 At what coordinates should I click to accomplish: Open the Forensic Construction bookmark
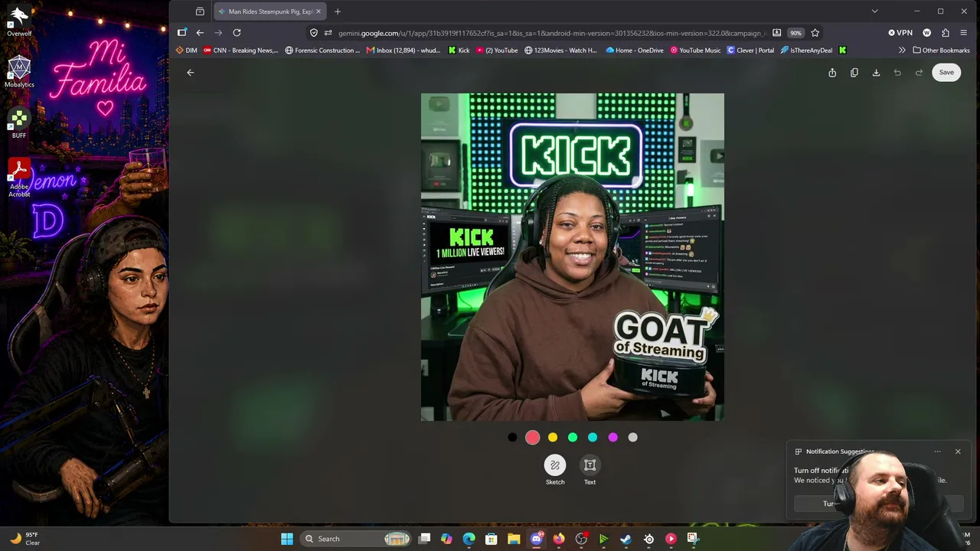pos(322,51)
